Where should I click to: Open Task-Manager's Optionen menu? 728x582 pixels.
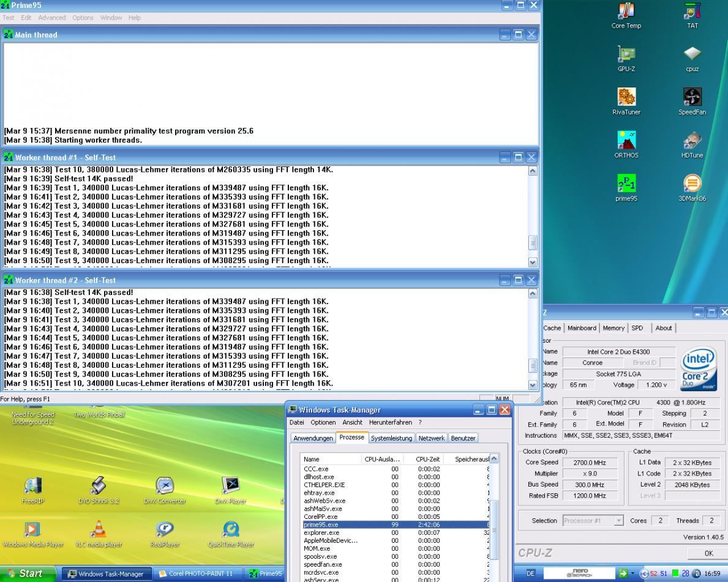[x=323, y=422]
